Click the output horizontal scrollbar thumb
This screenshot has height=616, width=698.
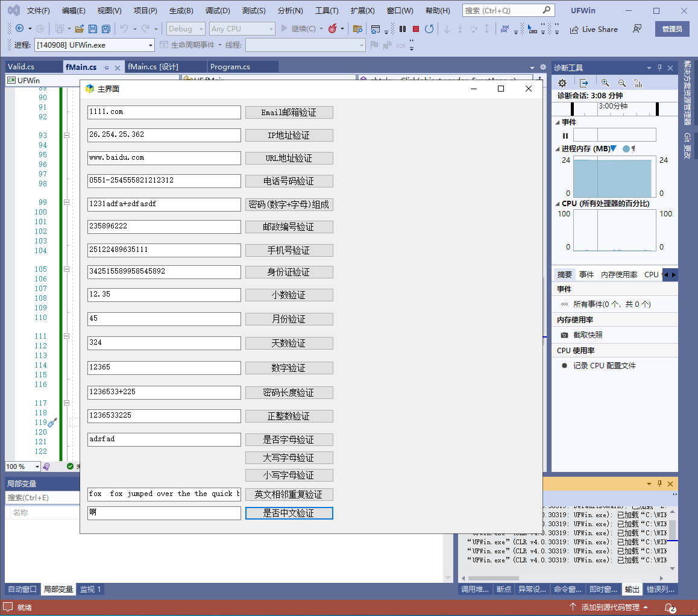point(493,578)
